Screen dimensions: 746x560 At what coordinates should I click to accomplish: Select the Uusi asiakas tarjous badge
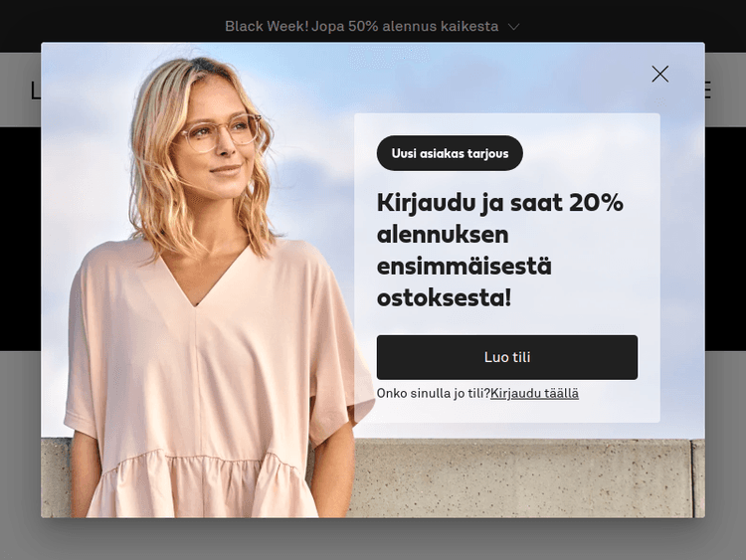(450, 153)
